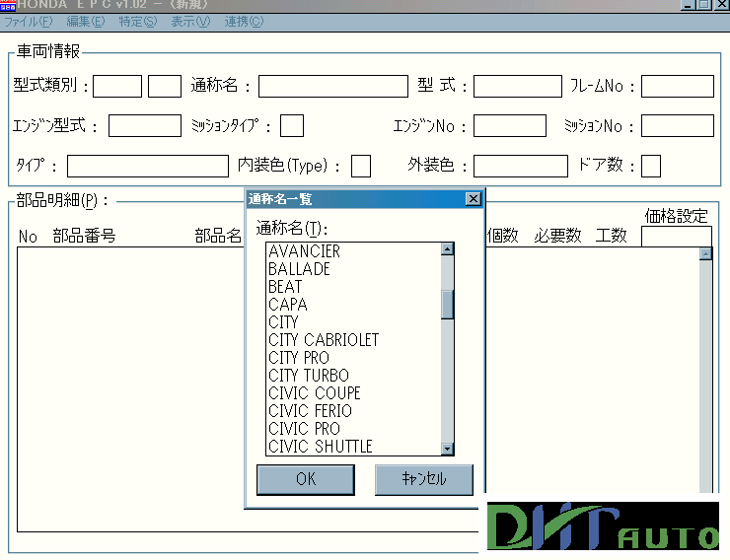Click the フレームNo input field

tap(678, 86)
